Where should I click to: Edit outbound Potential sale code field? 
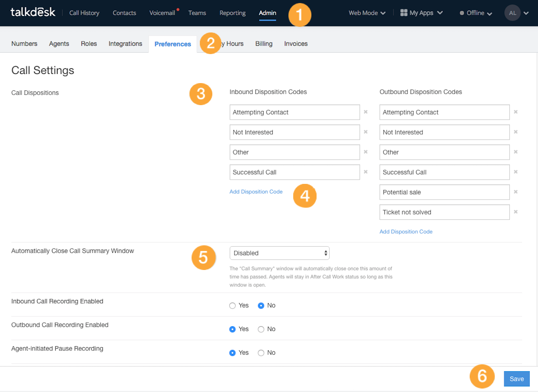tap(445, 192)
